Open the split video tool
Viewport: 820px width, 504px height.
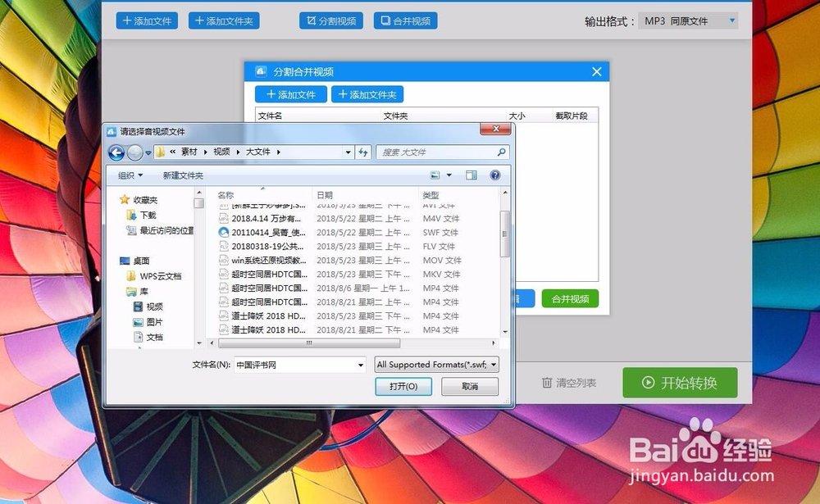330,20
